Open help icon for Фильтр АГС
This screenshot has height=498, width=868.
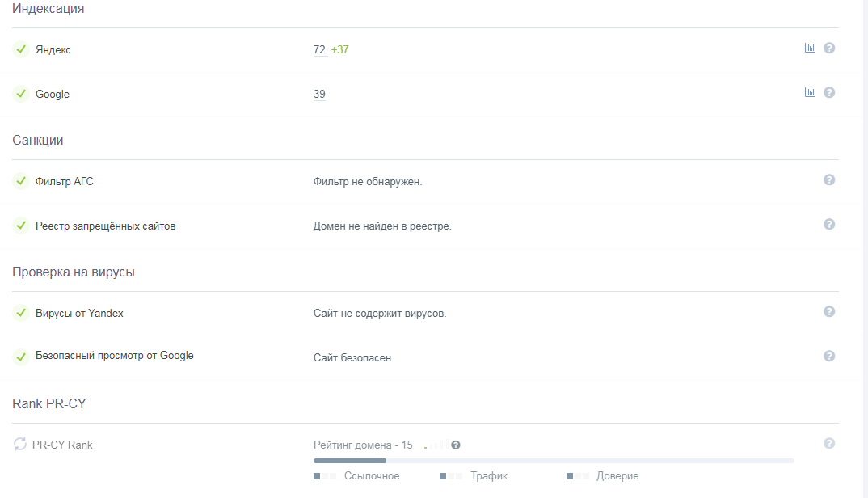(829, 180)
